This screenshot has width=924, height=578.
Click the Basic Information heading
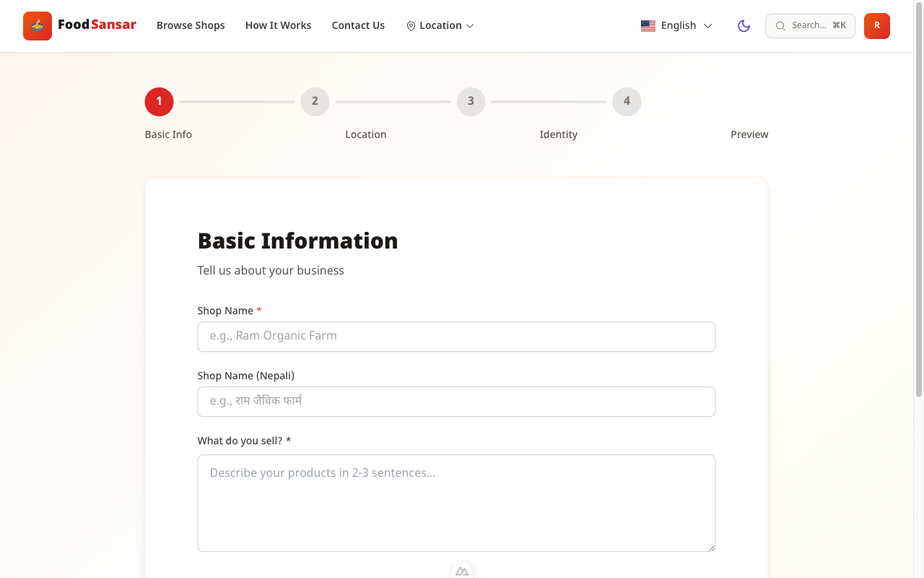click(x=297, y=241)
